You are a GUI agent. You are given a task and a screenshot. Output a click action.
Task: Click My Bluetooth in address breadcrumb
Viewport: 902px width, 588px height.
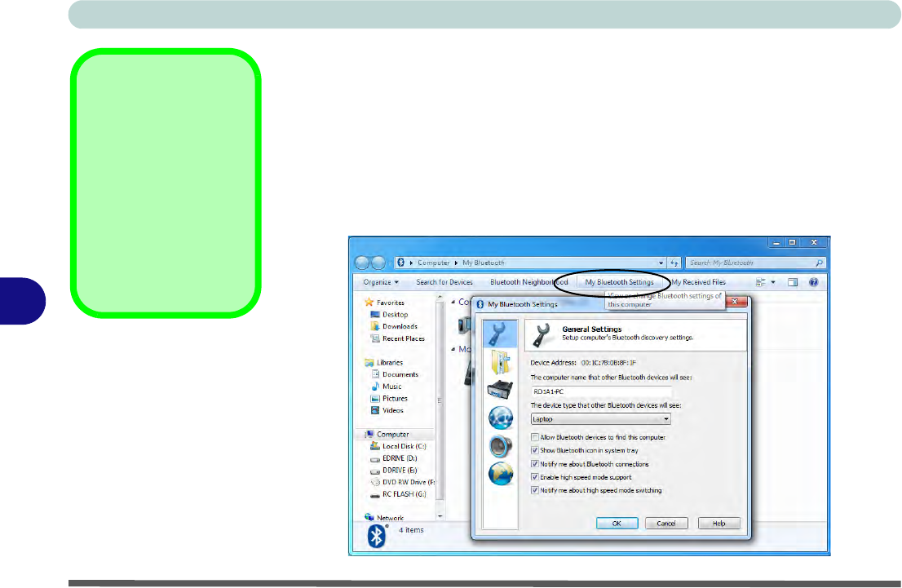(483, 263)
